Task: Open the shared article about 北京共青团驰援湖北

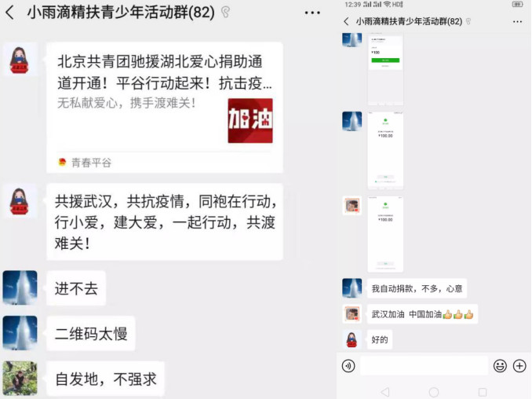Action: [165, 108]
